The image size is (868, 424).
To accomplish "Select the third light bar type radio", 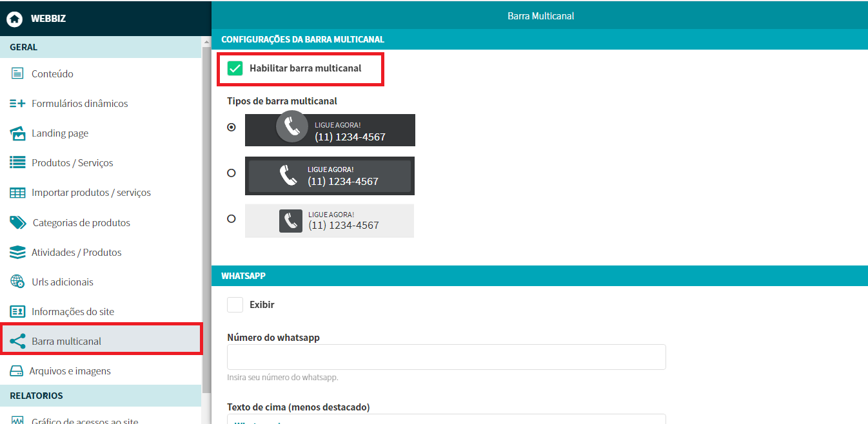I will [232, 218].
